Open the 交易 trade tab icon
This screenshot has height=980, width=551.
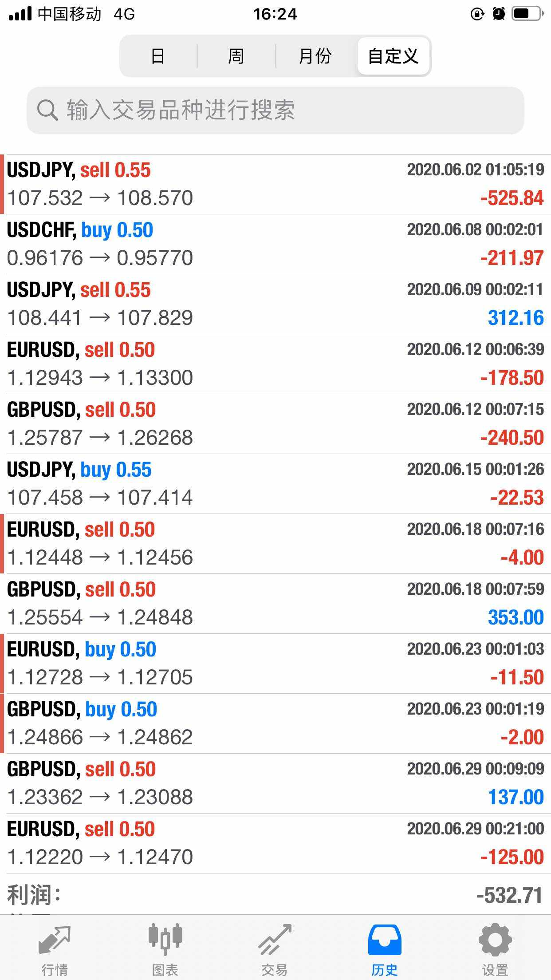(275, 940)
